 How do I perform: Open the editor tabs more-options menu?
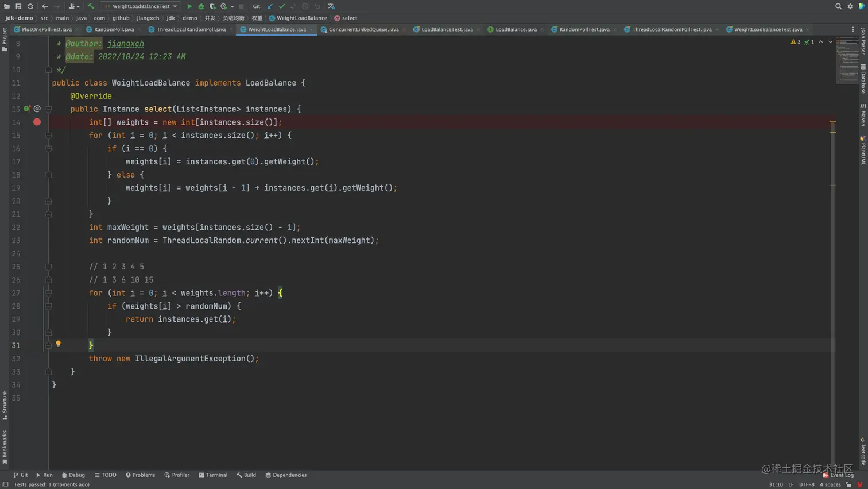(852, 29)
